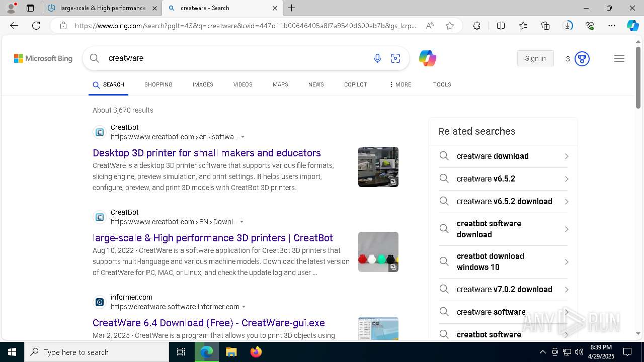
Task: Open a new browser tab with plus button
Action: pos(292,8)
